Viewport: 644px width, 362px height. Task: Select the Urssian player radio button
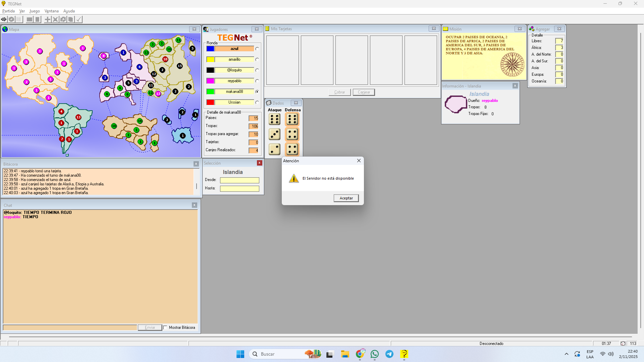tap(257, 102)
